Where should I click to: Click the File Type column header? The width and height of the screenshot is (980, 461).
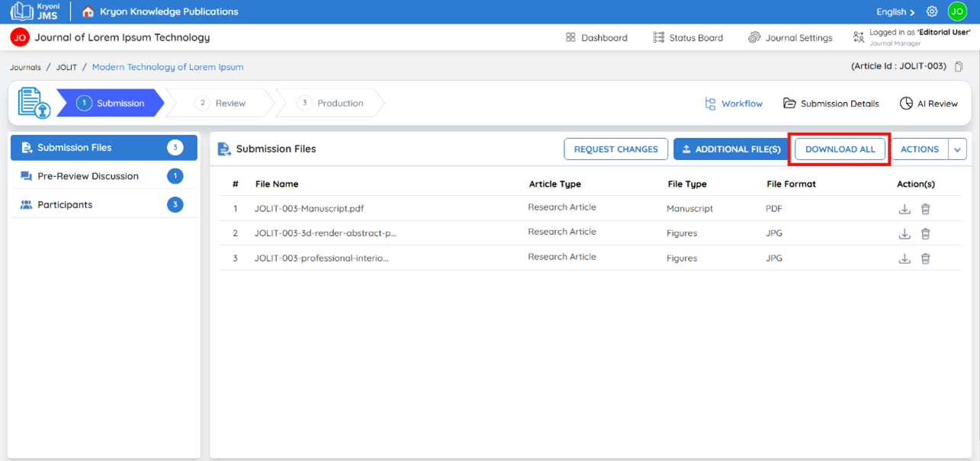tap(687, 184)
